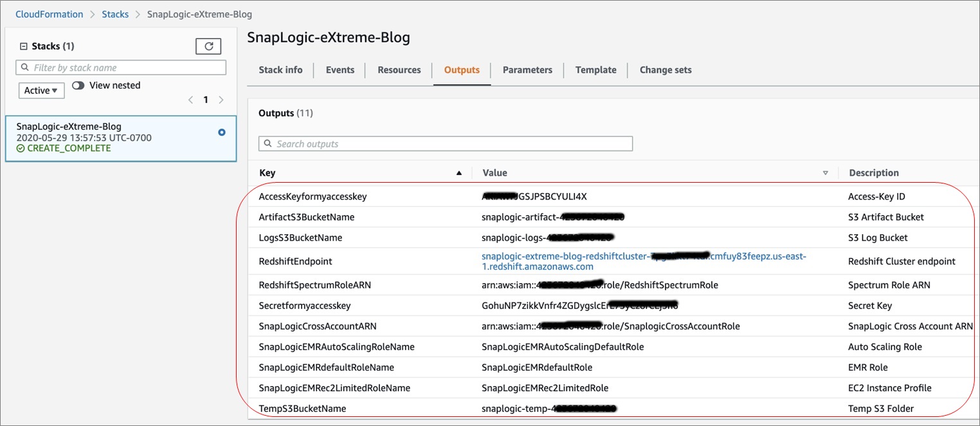This screenshot has height=426, width=980.
Task: Open the Stacks breadcrumb link
Action: click(115, 14)
